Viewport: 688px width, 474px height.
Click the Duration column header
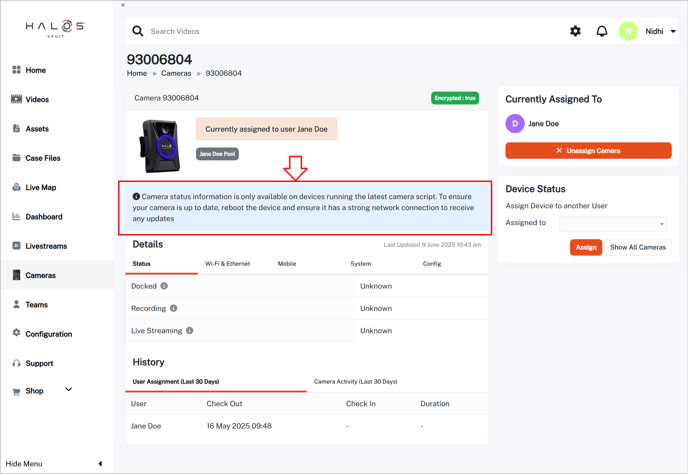(435, 404)
